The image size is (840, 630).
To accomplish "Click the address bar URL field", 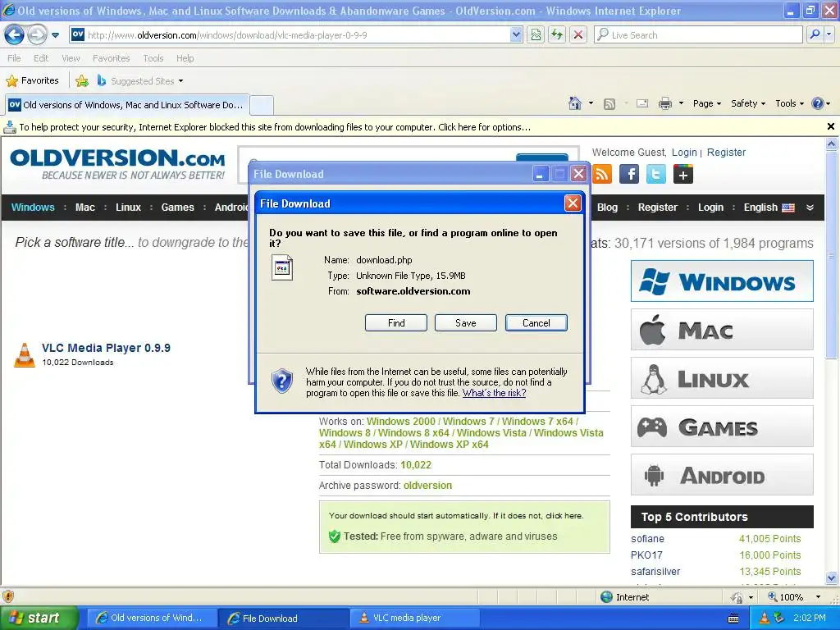I will tap(290, 35).
